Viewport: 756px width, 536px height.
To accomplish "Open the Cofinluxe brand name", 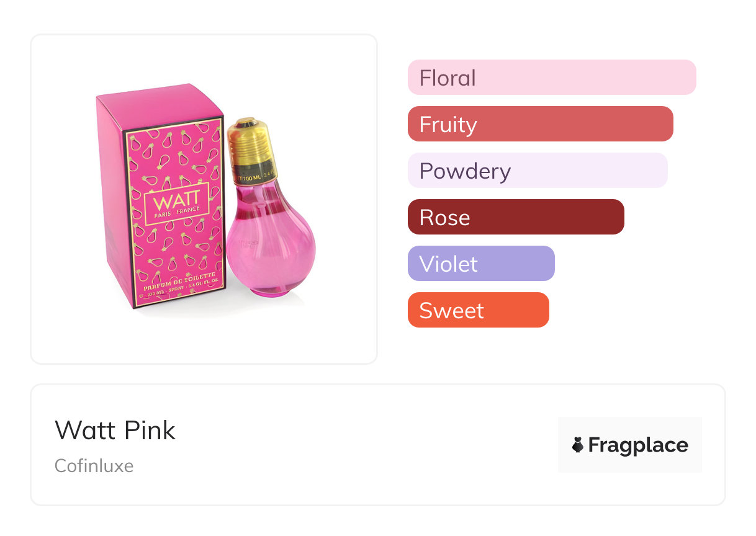I will [x=94, y=465].
